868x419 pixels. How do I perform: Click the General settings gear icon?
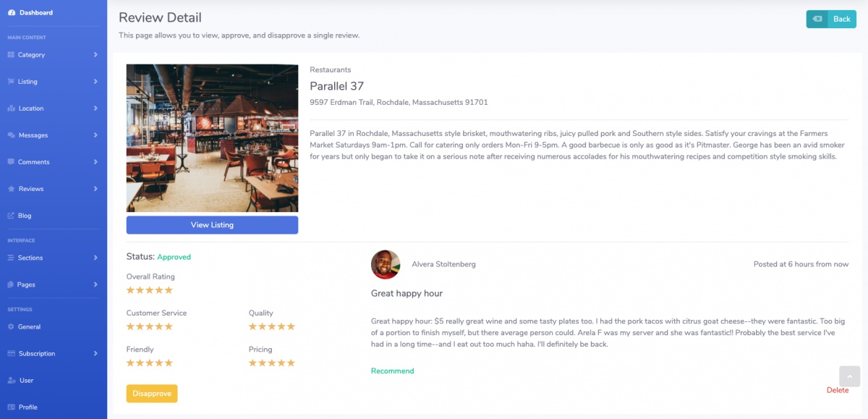pos(11,327)
